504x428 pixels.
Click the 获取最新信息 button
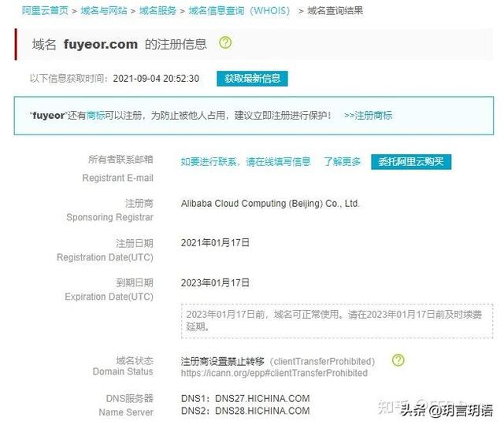pyautogui.click(x=252, y=79)
